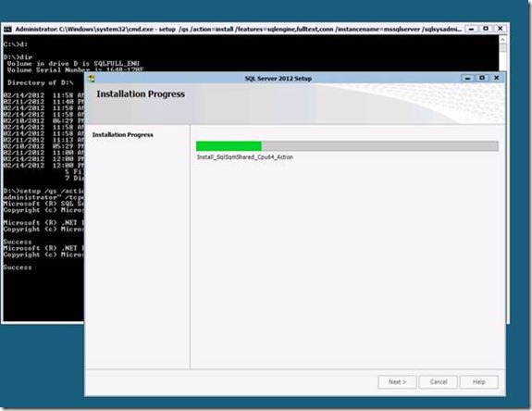The height and width of the screenshot is (411, 532).
Task: Click the last 'Success' line in cmd window
Action: tap(18, 268)
